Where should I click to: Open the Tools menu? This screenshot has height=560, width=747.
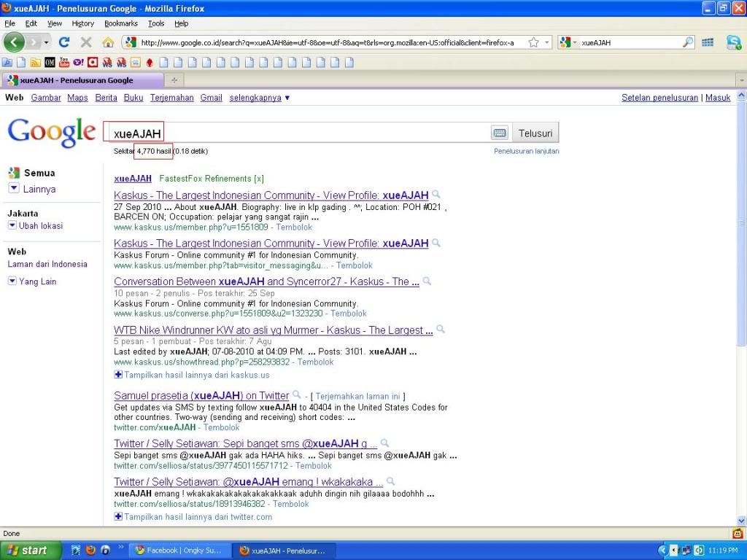tap(156, 23)
